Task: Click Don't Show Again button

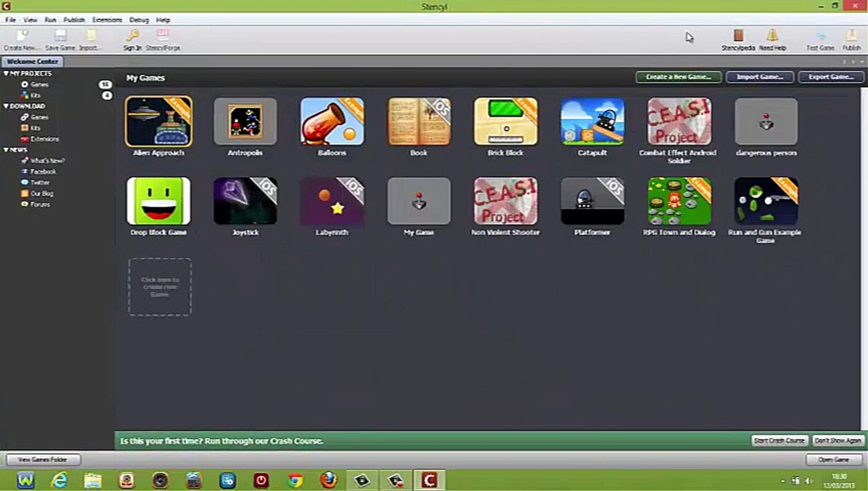Action: (839, 441)
